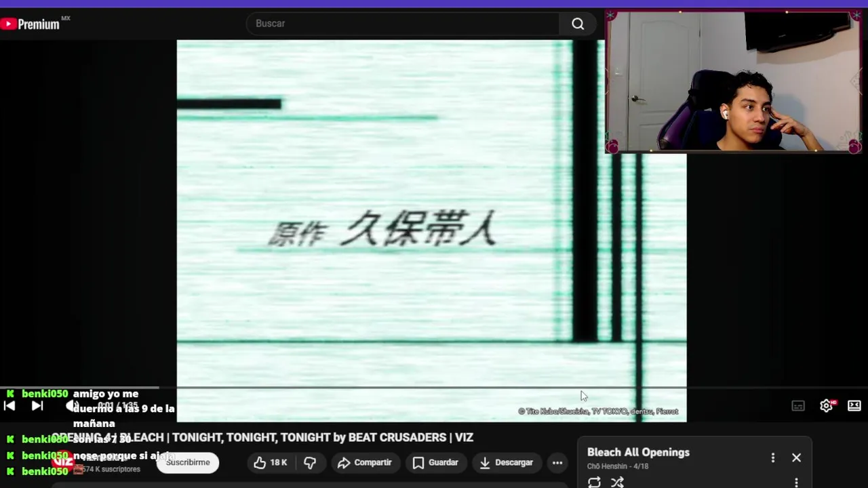
Task: Toggle playlist shuffle button
Action: (x=617, y=482)
